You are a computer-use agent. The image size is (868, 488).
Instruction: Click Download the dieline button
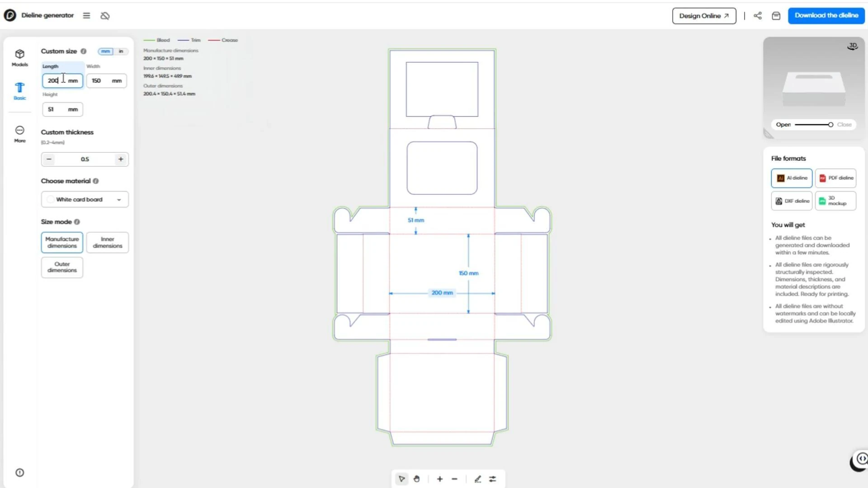click(x=826, y=16)
